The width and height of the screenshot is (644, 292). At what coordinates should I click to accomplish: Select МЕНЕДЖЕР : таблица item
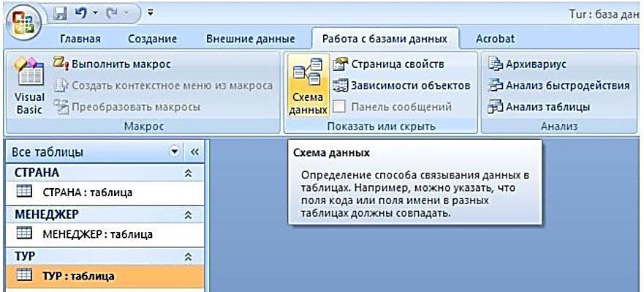coord(105,234)
